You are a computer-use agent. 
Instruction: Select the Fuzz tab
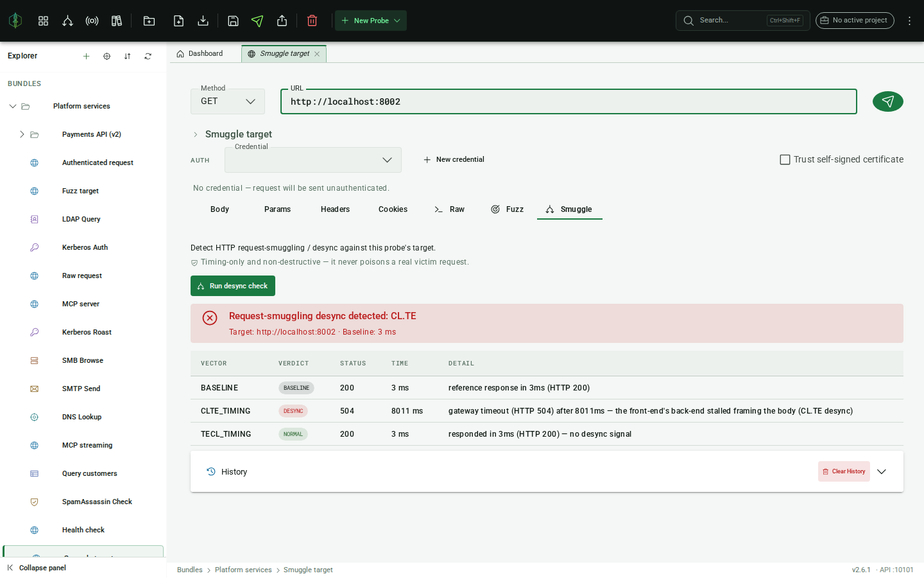pyautogui.click(x=508, y=209)
